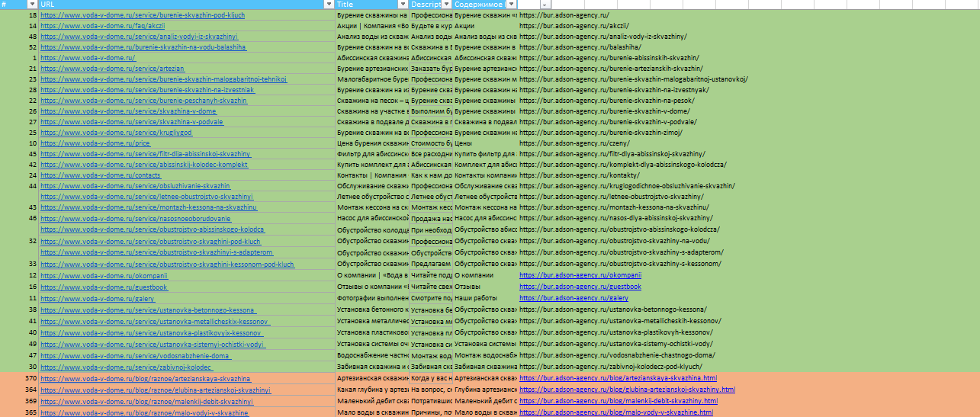Follow the analiz-vodyi-iz-skvazhinyi link
The image size is (980, 417).
tap(140, 37)
